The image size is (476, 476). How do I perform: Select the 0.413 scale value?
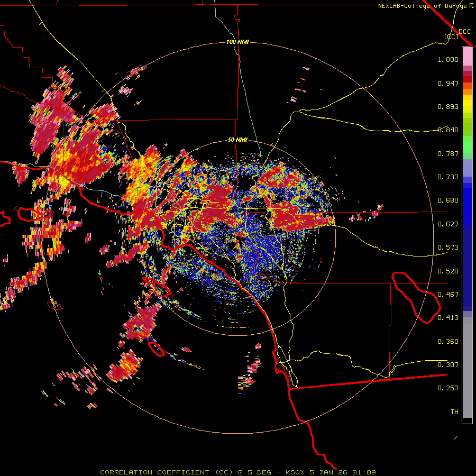click(x=448, y=318)
